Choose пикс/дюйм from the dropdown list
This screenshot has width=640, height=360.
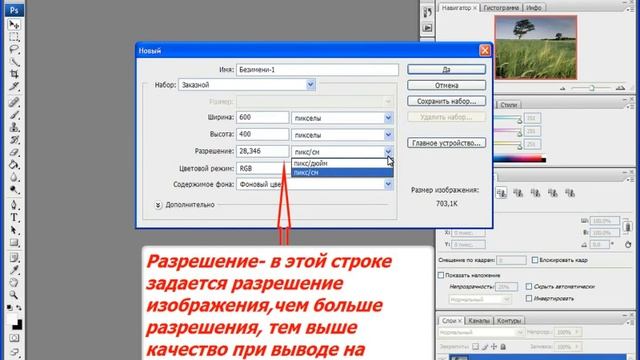tap(342, 163)
